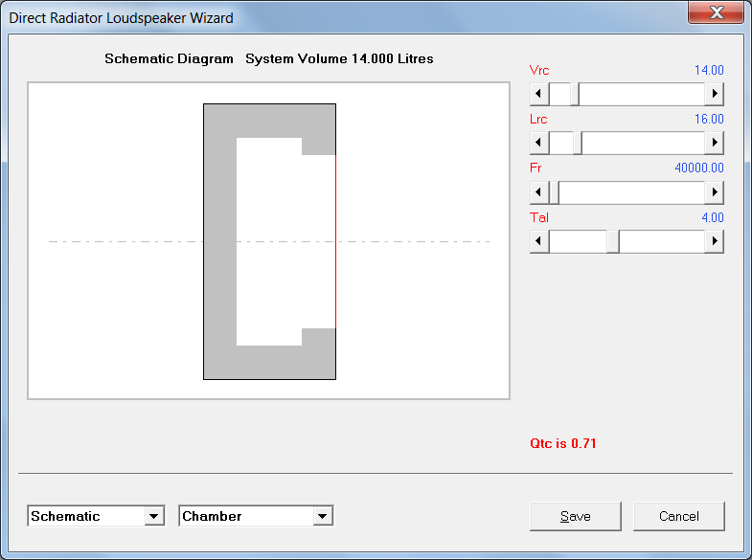Click the System Volume 14.000 Litres heading
Viewport: 752px width, 560px height.
coord(339,59)
